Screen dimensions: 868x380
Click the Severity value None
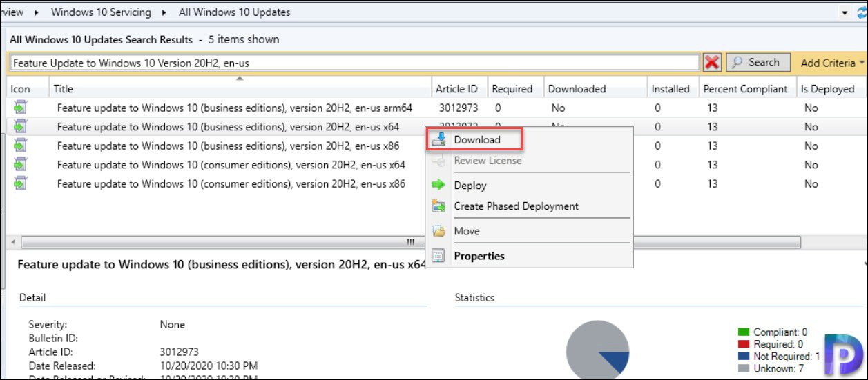(173, 324)
